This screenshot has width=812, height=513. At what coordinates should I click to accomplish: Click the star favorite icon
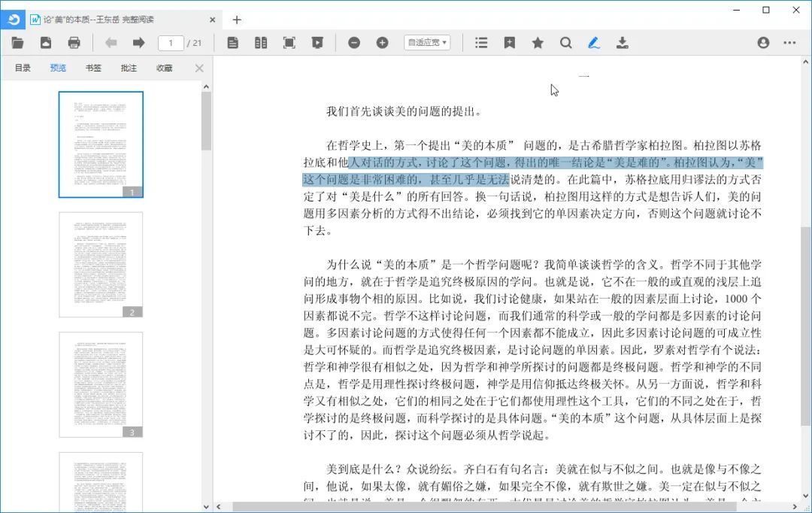coord(538,43)
